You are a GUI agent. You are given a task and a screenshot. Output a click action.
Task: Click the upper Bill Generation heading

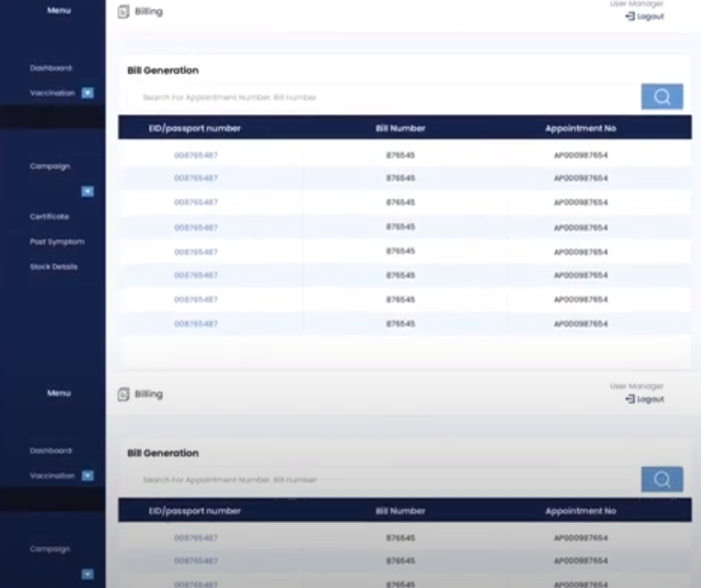point(163,70)
